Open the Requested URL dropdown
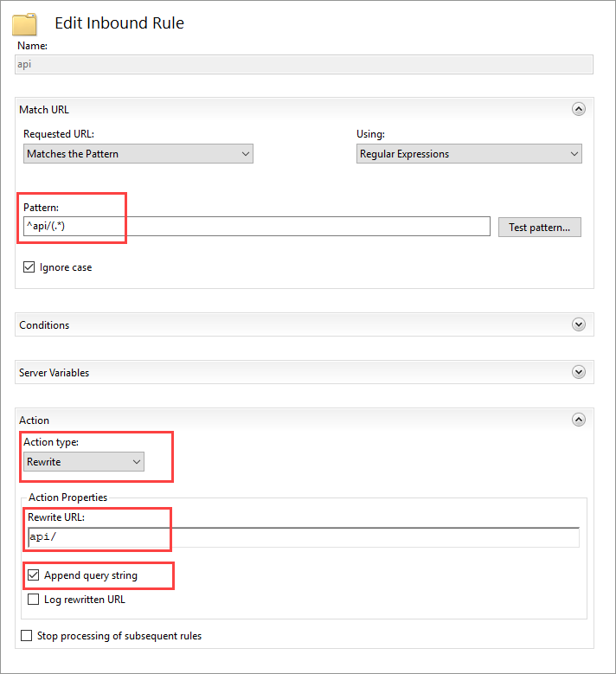Image resolution: width=616 pixels, height=674 pixels. click(x=138, y=154)
